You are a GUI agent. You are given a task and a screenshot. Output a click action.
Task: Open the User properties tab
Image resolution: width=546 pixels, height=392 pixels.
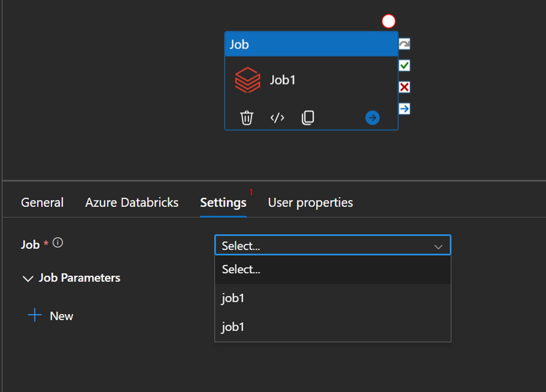click(x=310, y=203)
